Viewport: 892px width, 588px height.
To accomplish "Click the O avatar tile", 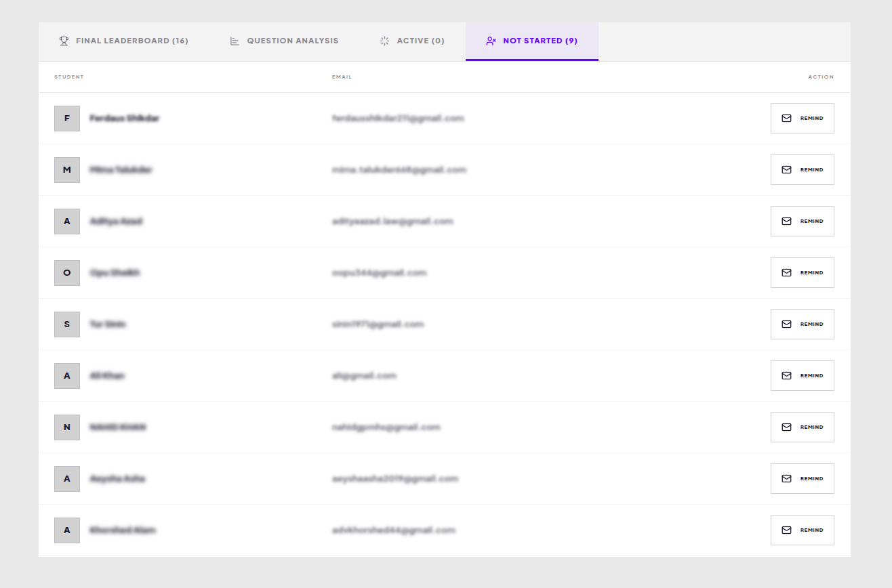I will point(67,273).
